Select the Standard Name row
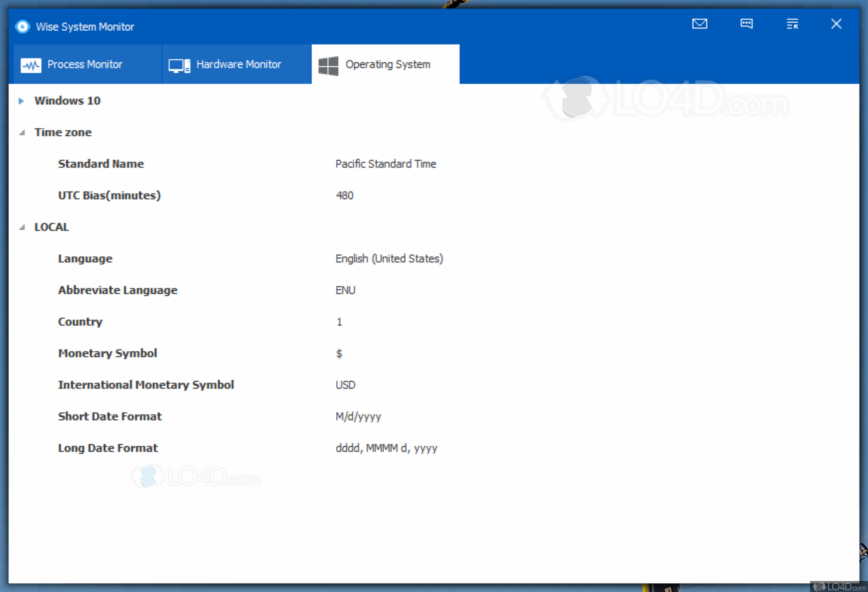Image resolution: width=868 pixels, height=592 pixels. [x=101, y=164]
